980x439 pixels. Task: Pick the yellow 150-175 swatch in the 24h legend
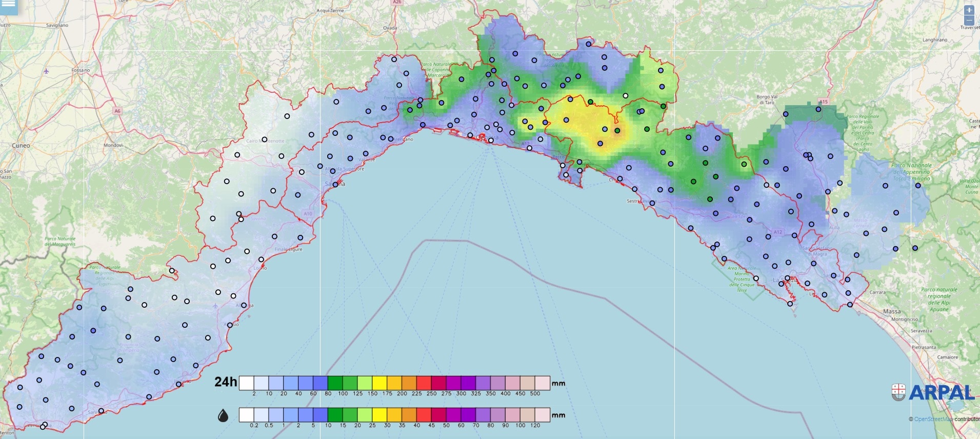click(379, 383)
